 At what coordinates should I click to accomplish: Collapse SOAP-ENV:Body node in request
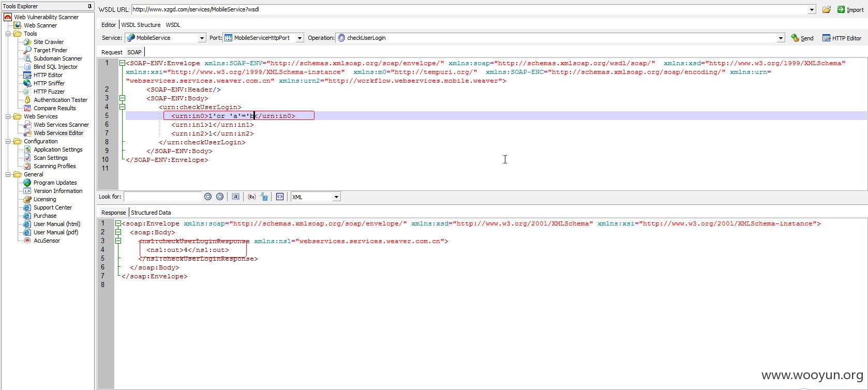tap(123, 98)
